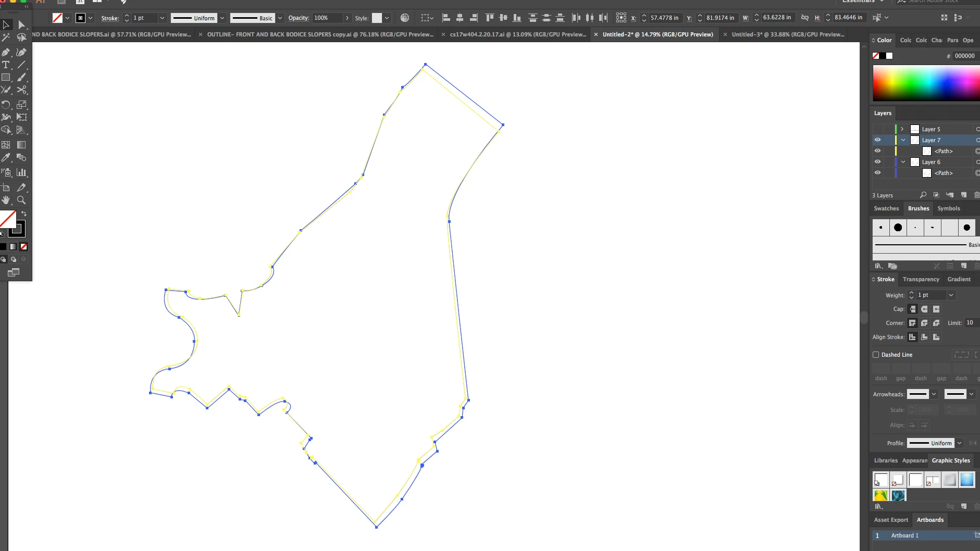Select the Magic Wand tool
Image resolution: width=980 pixels, height=551 pixels.
pos(6,37)
